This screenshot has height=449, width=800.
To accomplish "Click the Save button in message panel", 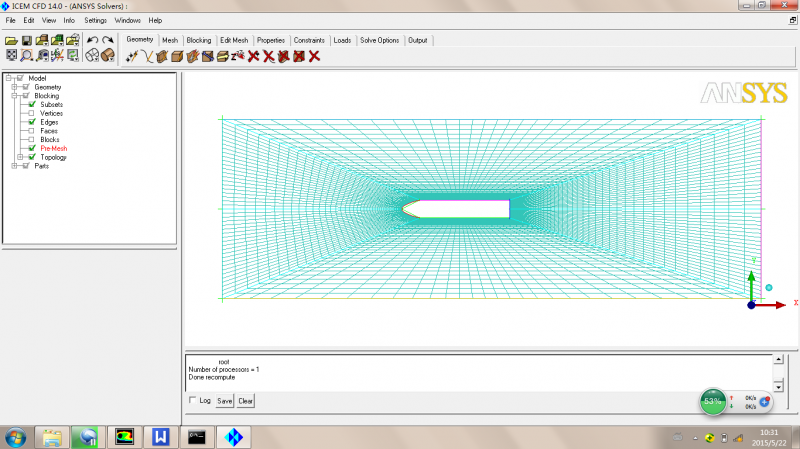I will [225, 401].
